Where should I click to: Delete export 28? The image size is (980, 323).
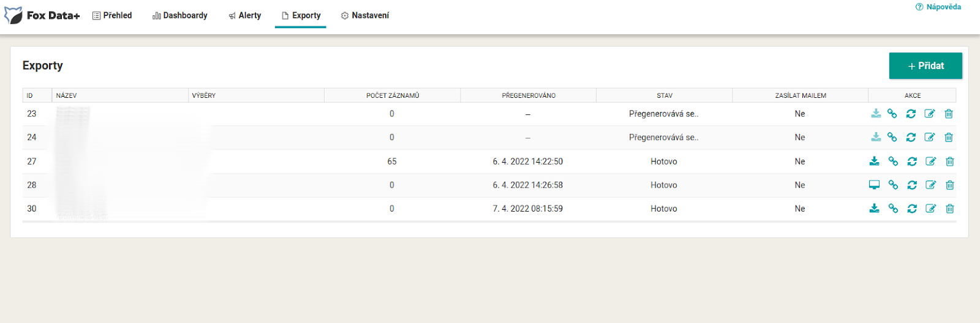coord(950,185)
